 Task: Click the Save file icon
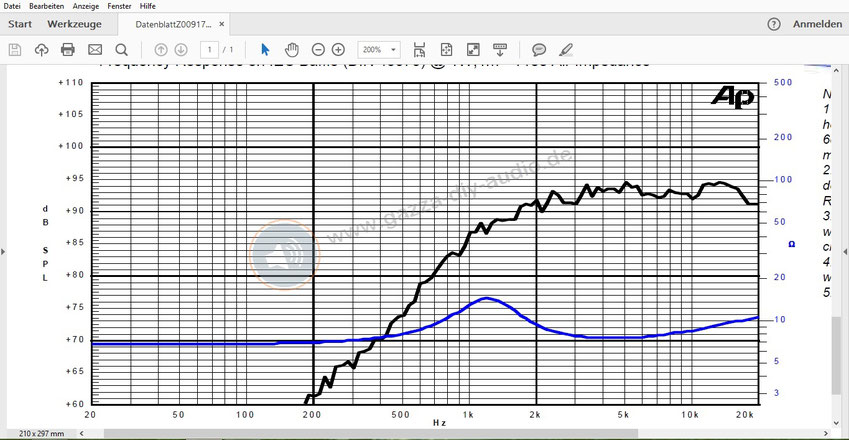(15, 50)
